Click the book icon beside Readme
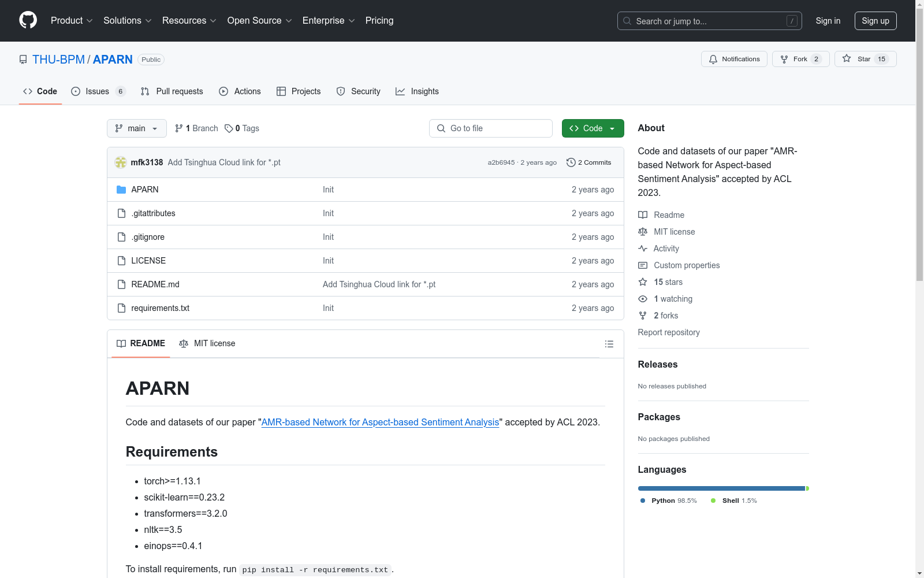Image resolution: width=924 pixels, height=578 pixels. point(643,215)
